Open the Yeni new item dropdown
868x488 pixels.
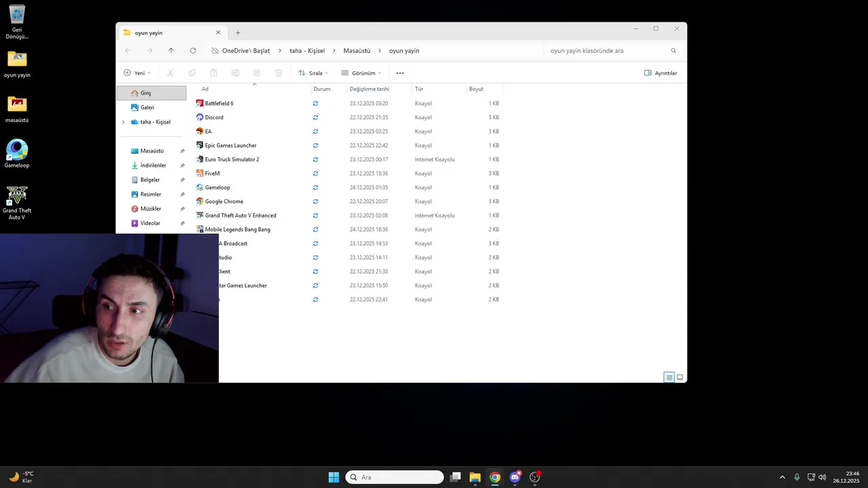click(137, 73)
